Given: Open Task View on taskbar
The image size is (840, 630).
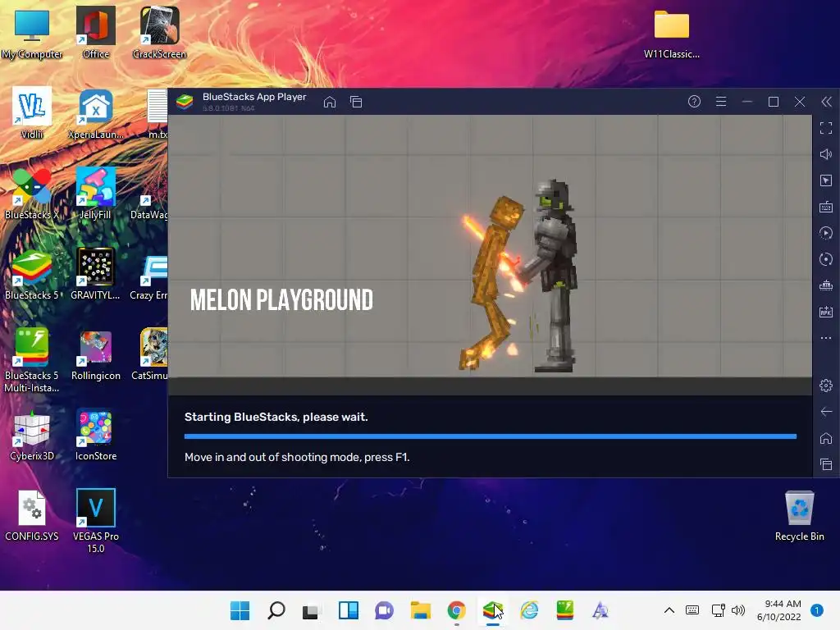Looking at the screenshot, I should click(312, 610).
